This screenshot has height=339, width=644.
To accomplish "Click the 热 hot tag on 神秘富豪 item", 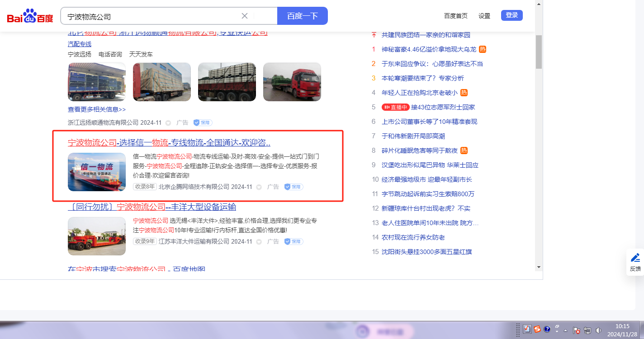I will [483, 49].
